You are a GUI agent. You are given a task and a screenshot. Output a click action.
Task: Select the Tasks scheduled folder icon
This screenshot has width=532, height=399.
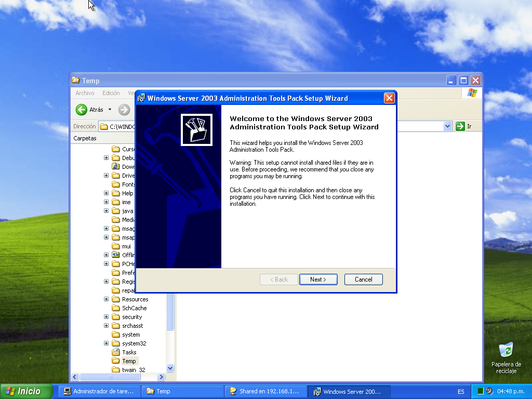coord(116,352)
